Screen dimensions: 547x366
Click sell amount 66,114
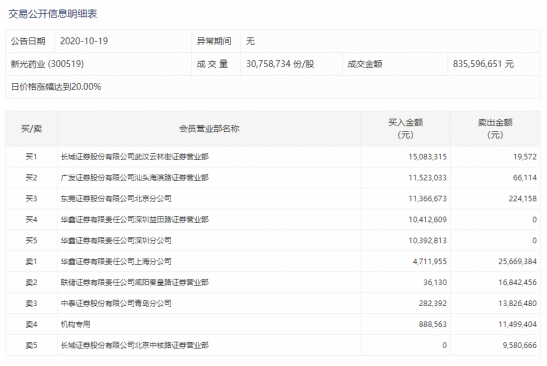[525, 178]
